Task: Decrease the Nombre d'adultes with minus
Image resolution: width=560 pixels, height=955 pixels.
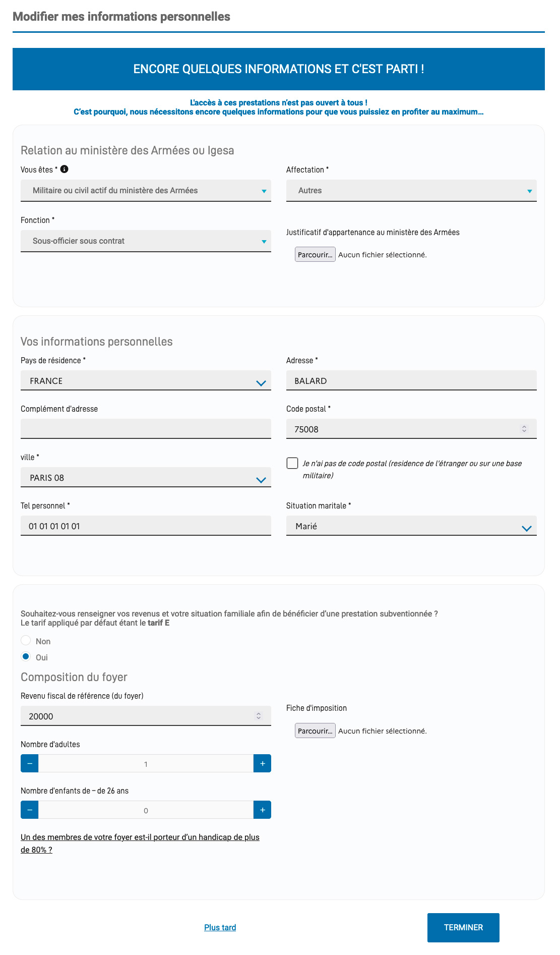Action: [x=30, y=763]
